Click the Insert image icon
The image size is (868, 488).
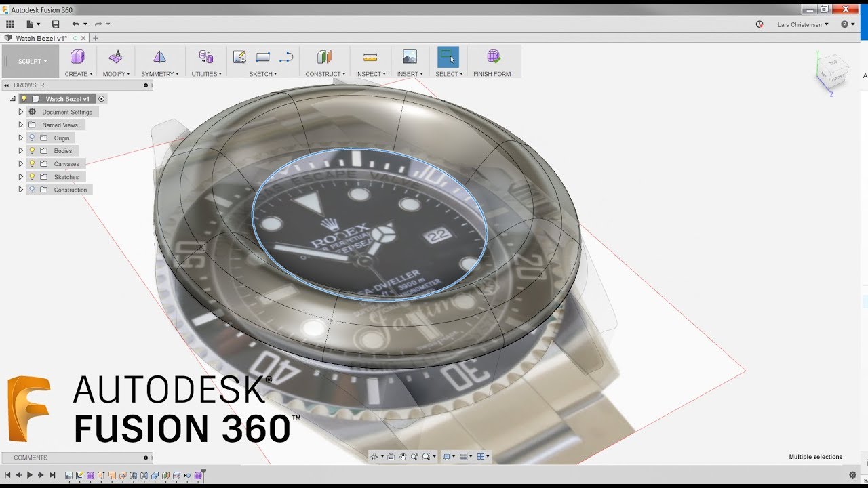pos(410,57)
